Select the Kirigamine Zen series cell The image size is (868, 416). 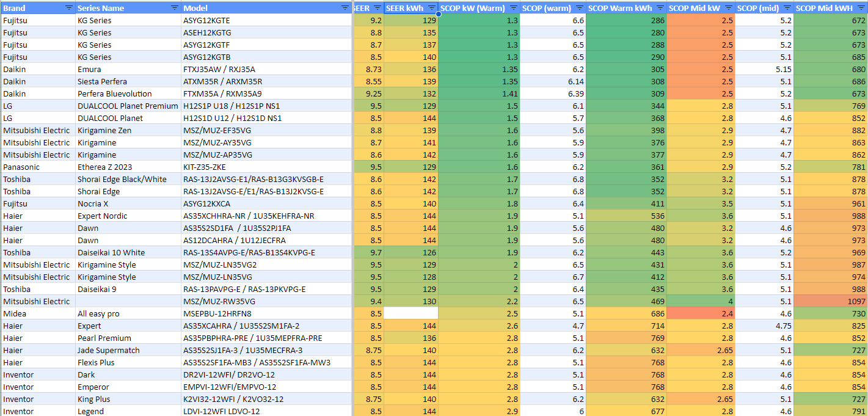click(128, 130)
